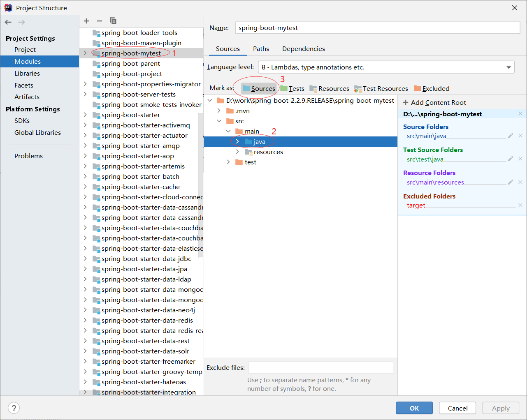Mark folder as Resources

click(329, 88)
